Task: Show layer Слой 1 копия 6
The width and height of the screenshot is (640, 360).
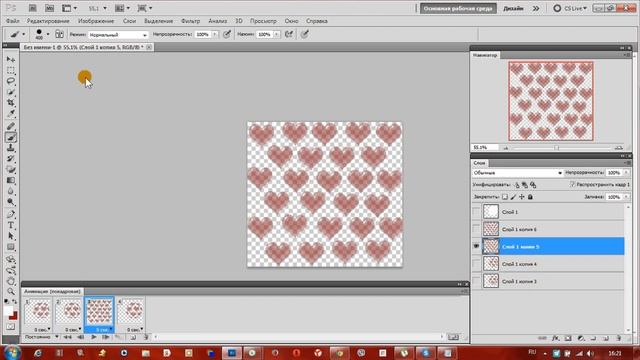Action: click(x=476, y=229)
